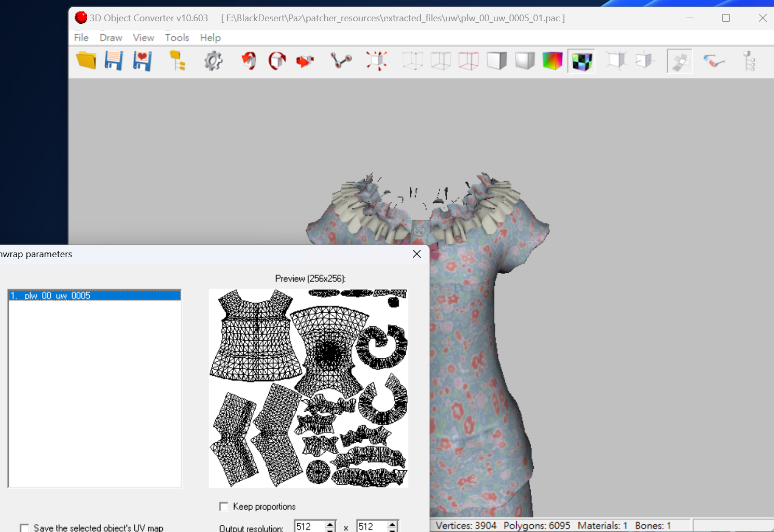
Task: Click the folder hierarchy tree icon
Action: pyautogui.click(x=177, y=61)
